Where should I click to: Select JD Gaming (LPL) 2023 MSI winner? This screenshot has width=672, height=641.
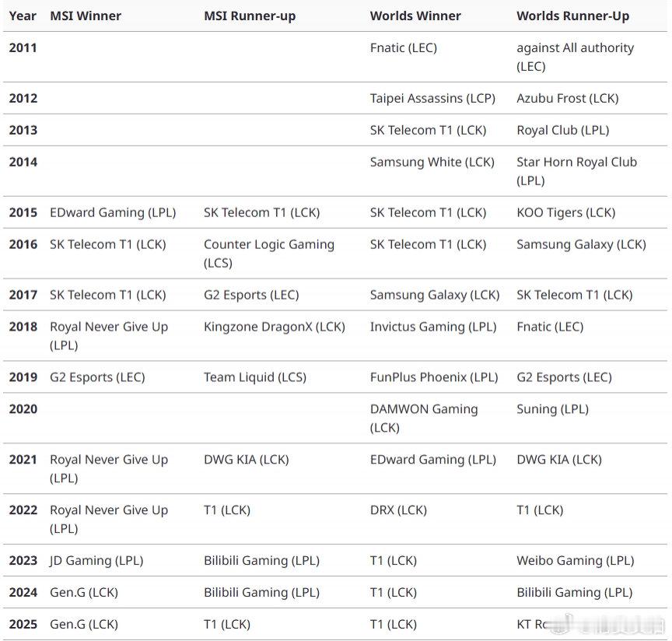[97, 560]
